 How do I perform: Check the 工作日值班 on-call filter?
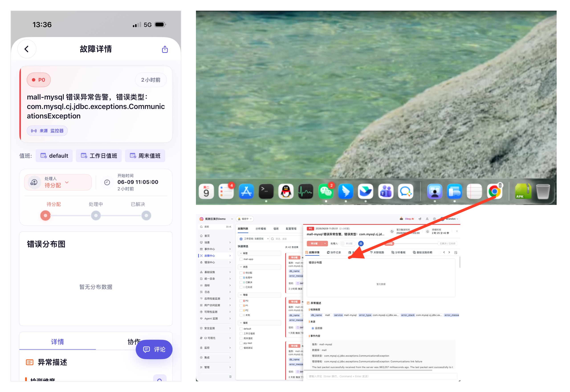tap(241, 334)
